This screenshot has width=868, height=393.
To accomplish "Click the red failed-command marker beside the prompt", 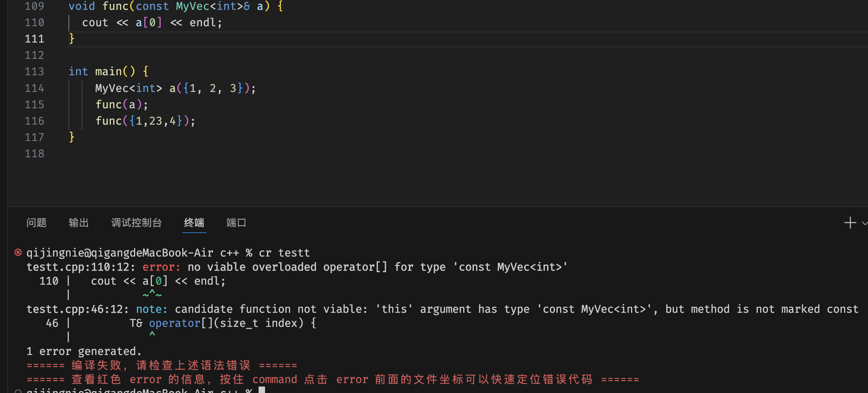I will pyautogui.click(x=18, y=252).
